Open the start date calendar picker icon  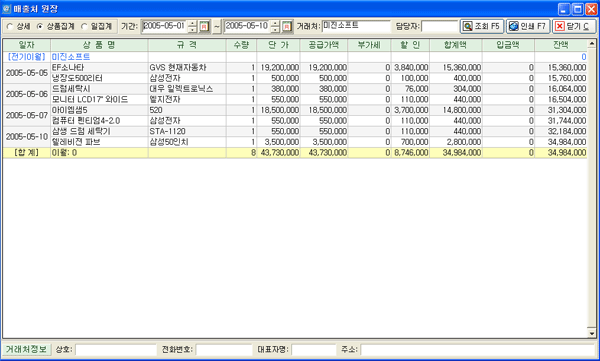coord(204,26)
